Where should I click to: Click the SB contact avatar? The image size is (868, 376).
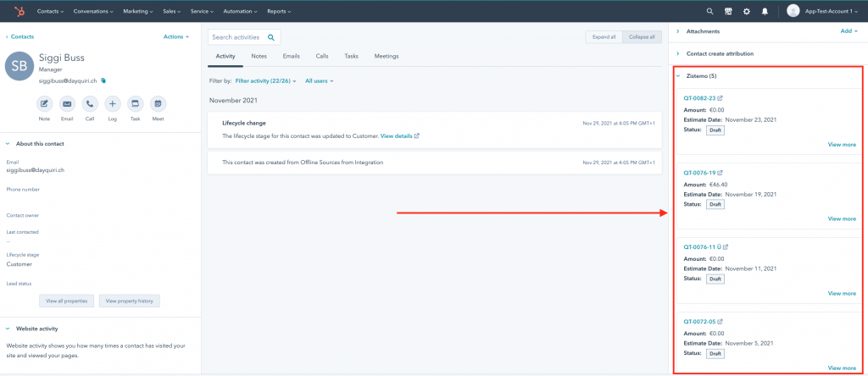[x=19, y=66]
